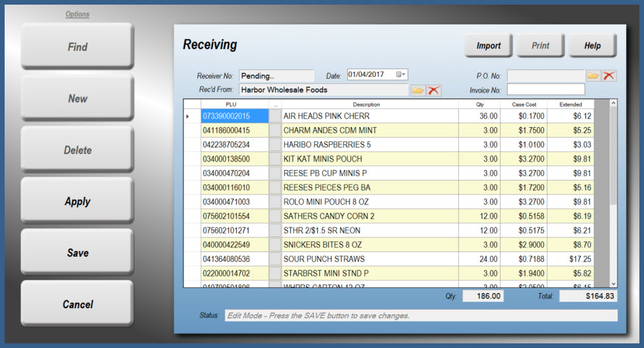The height and width of the screenshot is (348, 644).
Task: Click description STARBRST MINI STND P
Action: point(370,273)
